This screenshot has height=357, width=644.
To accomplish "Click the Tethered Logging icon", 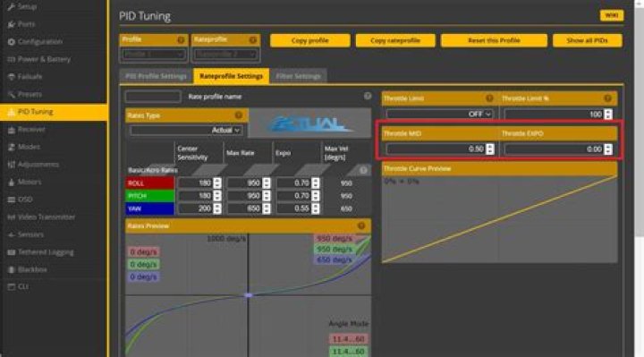I will [x=11, y=251].
